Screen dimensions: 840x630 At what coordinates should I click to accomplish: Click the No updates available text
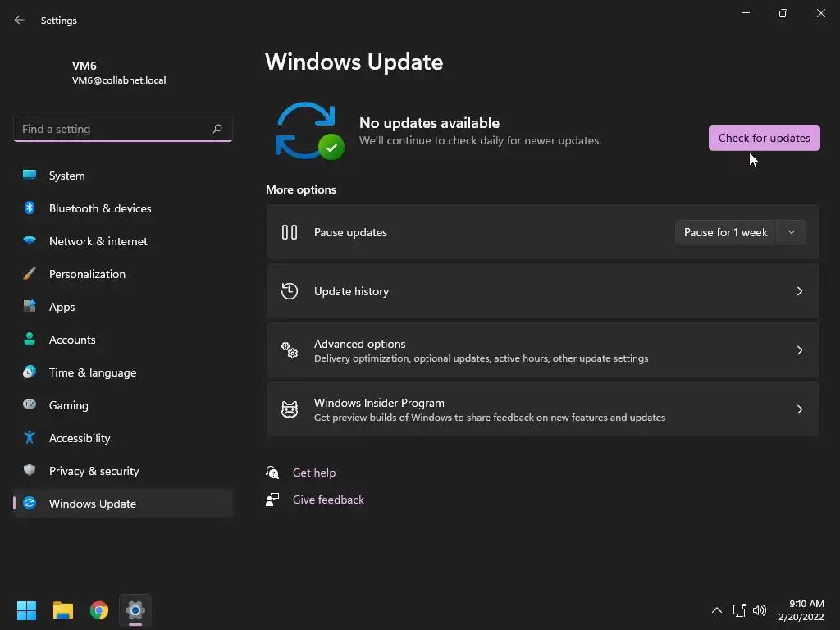click(x=429, y=123)
